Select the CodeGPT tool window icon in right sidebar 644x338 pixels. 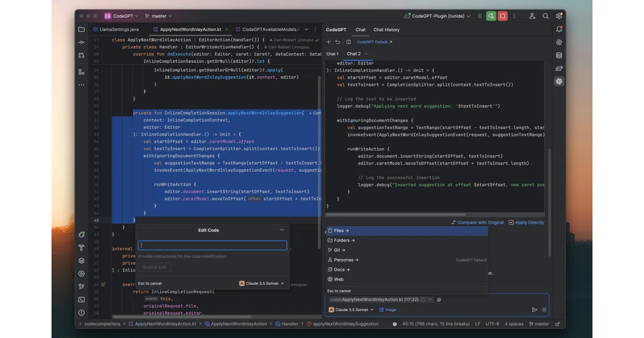coord(559,82)
